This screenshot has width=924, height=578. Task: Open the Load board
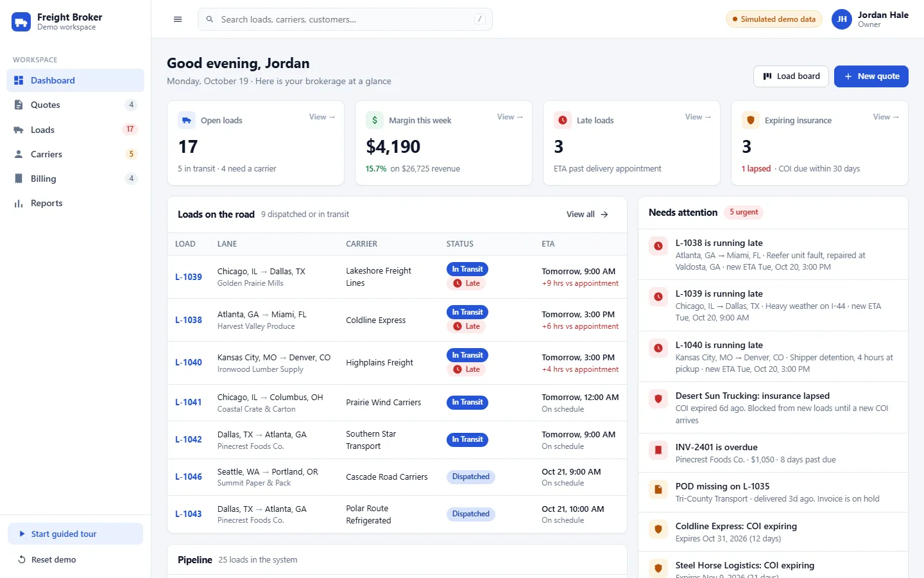[791, 76]
